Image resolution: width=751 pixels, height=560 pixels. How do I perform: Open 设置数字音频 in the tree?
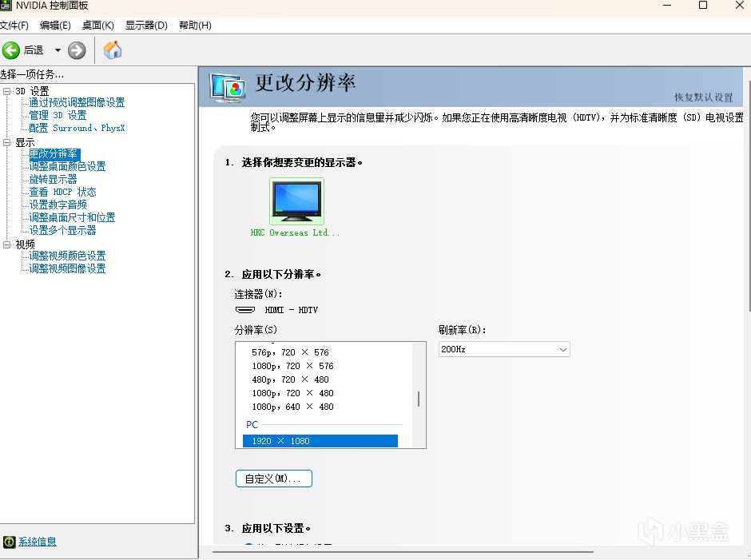click(58, 205)
